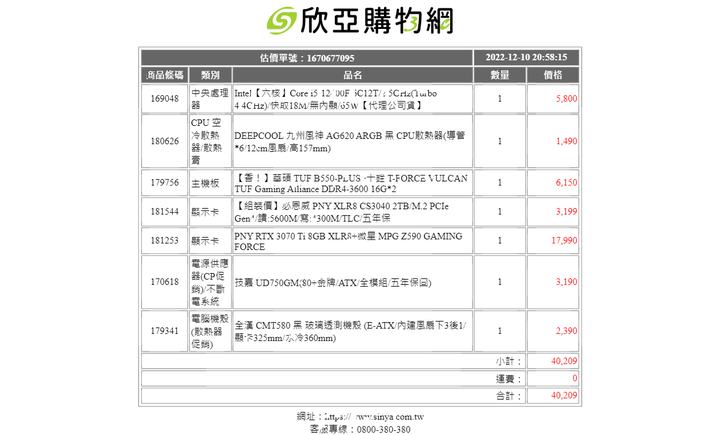Viewport: 720px width, 435px height.
Task: Select product code 181253
Action: pyautogui.click(x=164, y=241)
